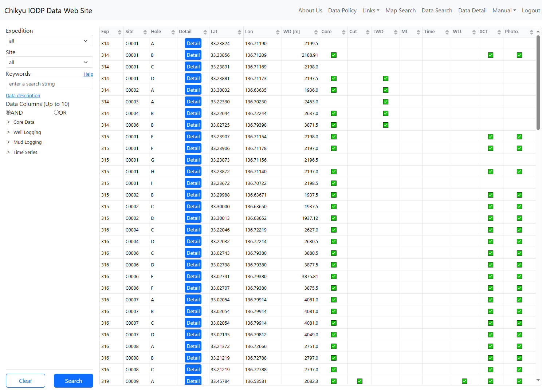Open the Site dropdown
This screenshot has width=542, height=392.
coord(50,62)
